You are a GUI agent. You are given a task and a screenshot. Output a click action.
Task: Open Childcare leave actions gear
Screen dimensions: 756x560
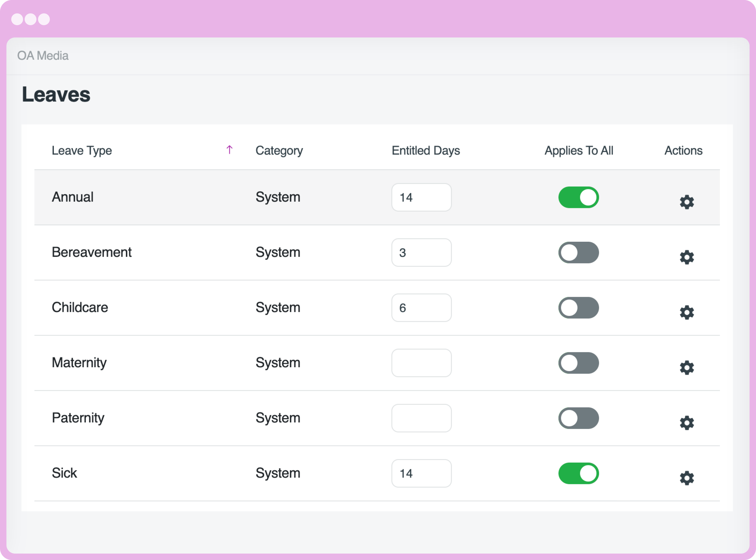point(686,313)
